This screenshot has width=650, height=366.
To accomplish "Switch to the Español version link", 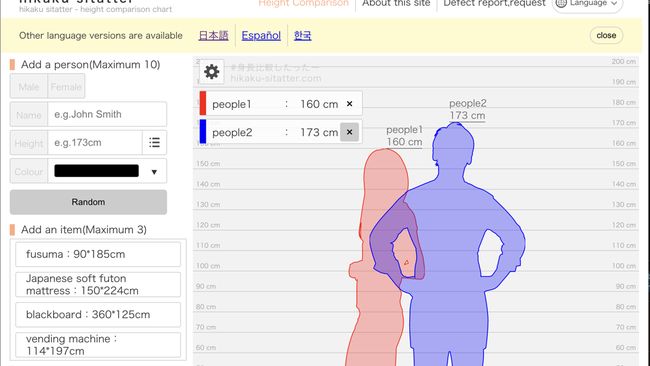I will pos(261,36).
